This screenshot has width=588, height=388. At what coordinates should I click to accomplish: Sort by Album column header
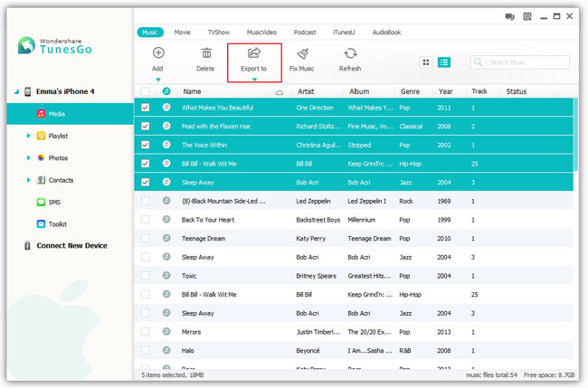(x=359, y=91)
